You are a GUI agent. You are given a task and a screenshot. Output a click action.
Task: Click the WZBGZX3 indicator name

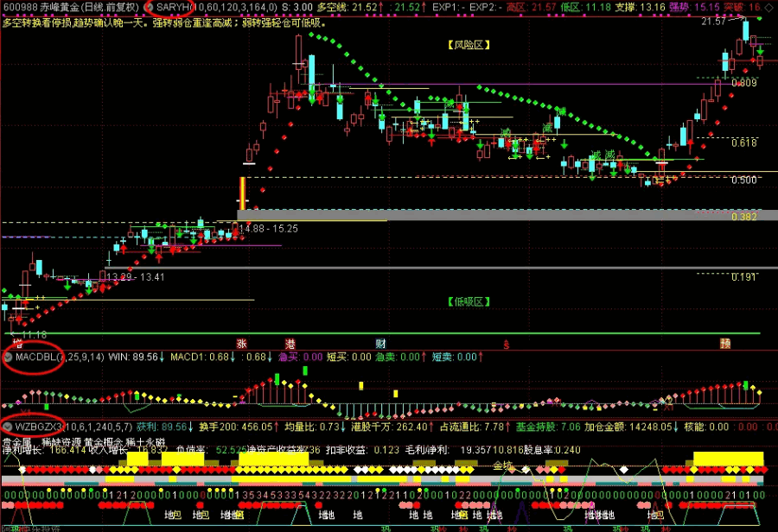39,427
